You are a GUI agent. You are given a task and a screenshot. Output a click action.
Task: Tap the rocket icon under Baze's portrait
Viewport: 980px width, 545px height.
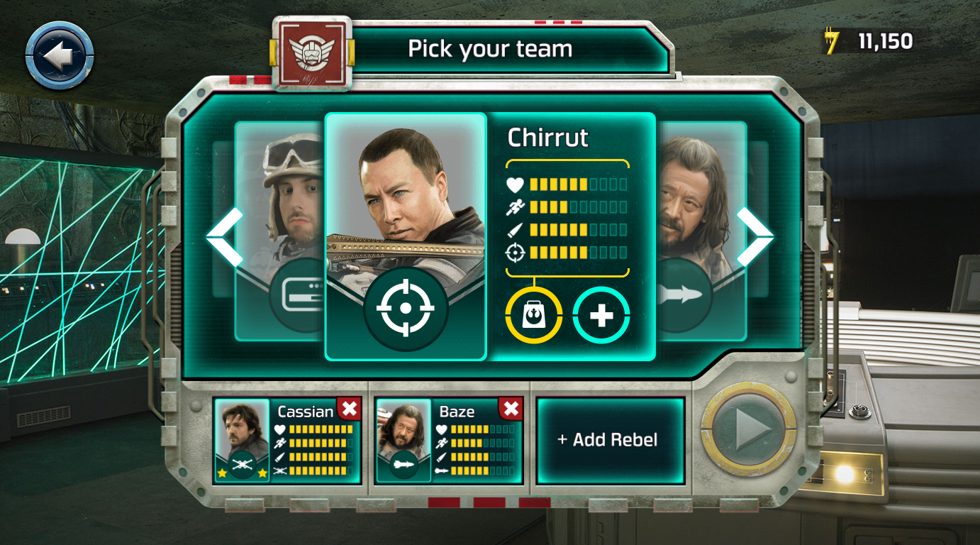point(404,465)
